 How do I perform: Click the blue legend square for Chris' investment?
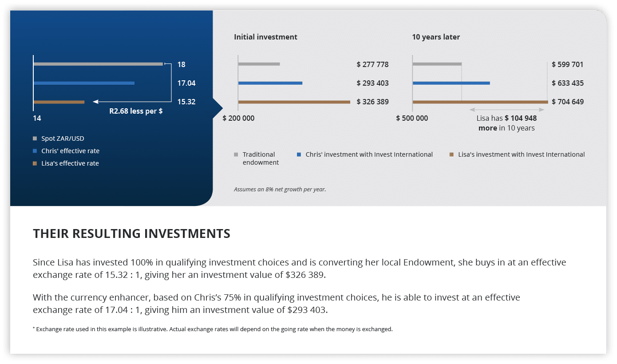tap(299, 154)
